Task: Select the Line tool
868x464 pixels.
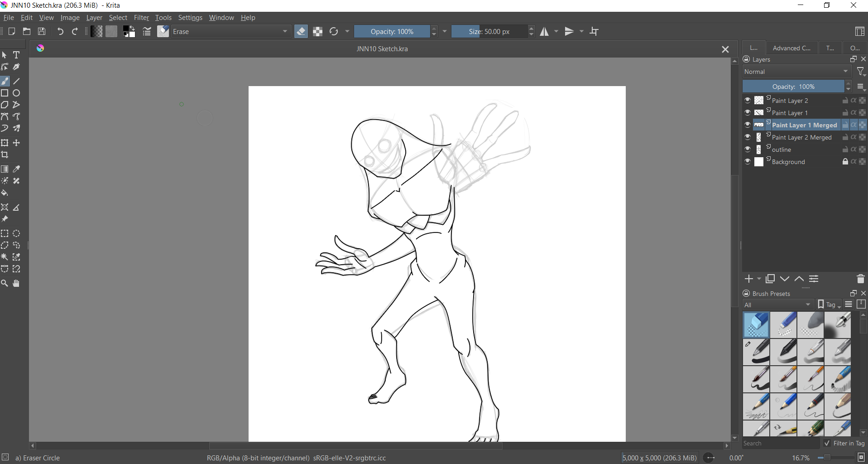Action: click(17, 81)
